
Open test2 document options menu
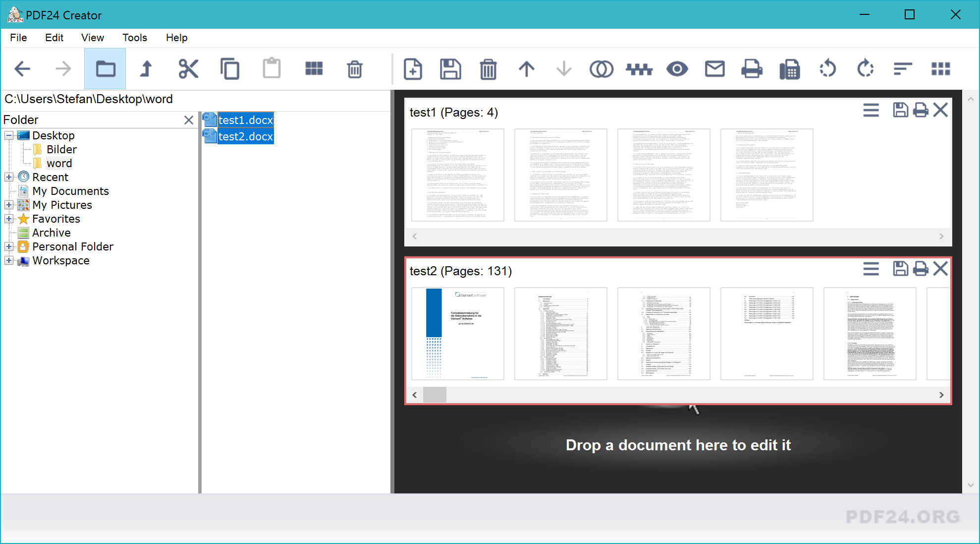tap(871, 269)
